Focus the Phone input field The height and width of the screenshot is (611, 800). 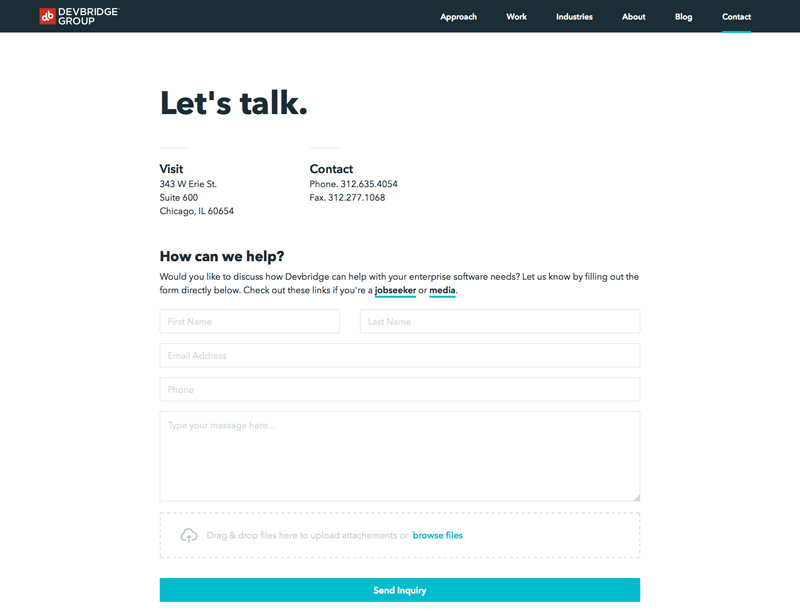point(399,390)
